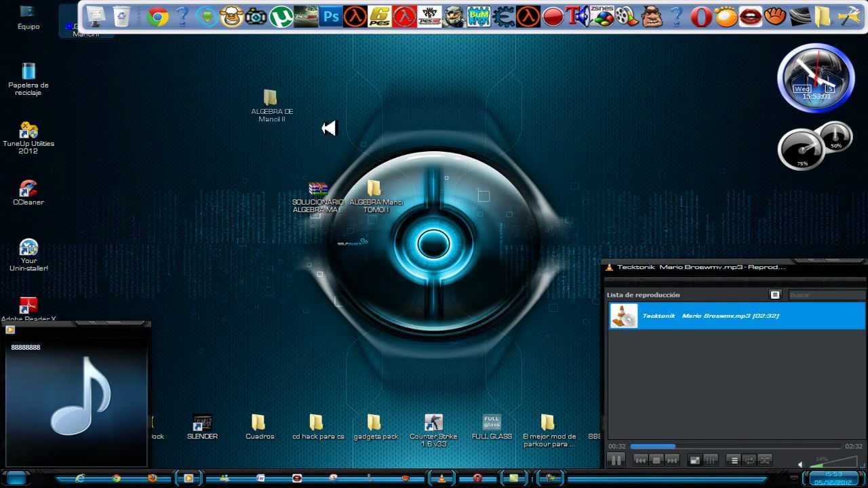Image resolution: width=868 pixels, height=488 pixels.
Task: Click the playlist search field
Action: point(826,295)
